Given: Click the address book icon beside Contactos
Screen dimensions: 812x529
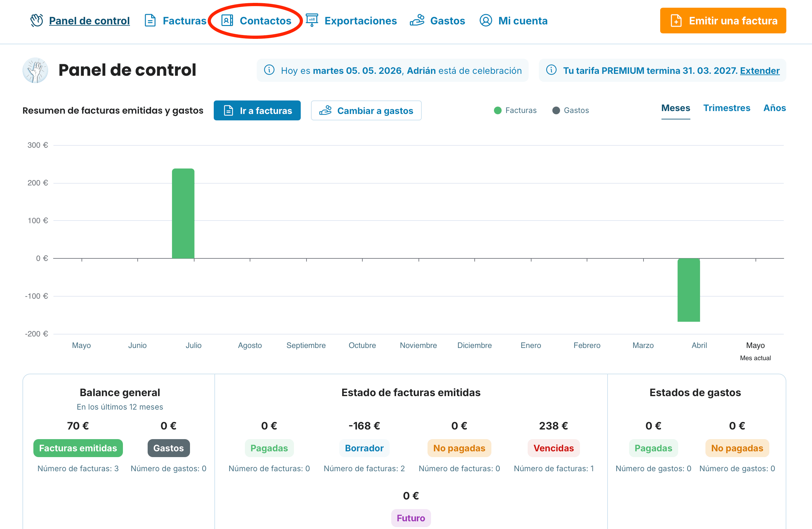Looking at the screenshot, I should (227, 21).
